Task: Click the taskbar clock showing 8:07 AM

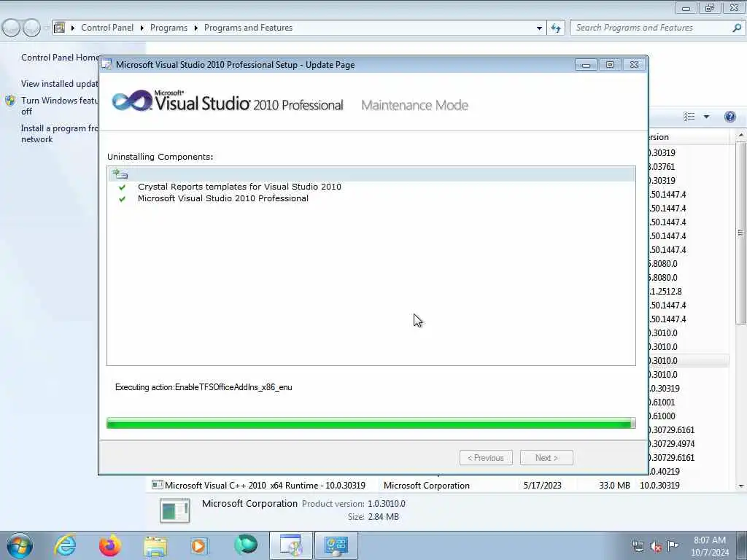Action: click(709, 545)
